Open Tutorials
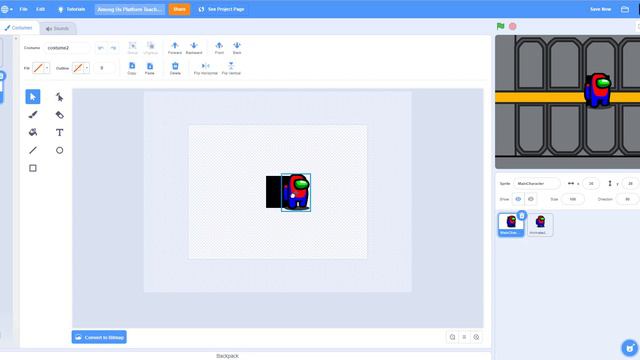 [x=71, y=9]
